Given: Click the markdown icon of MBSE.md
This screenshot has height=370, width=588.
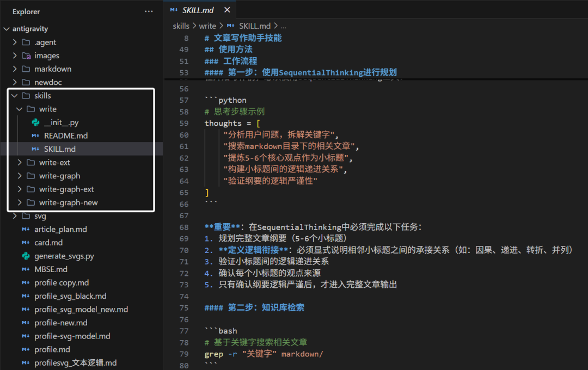Looking at the screenshot, I should [26, 269].
